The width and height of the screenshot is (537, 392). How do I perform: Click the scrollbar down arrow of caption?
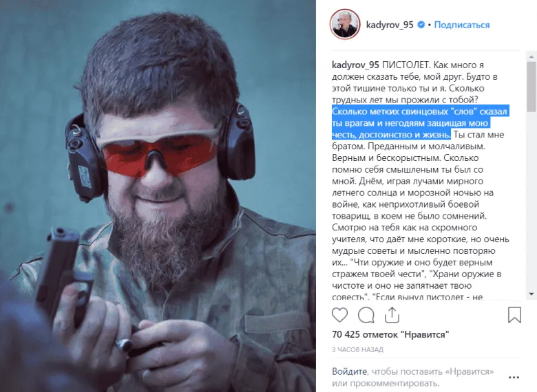click(531, 294)
